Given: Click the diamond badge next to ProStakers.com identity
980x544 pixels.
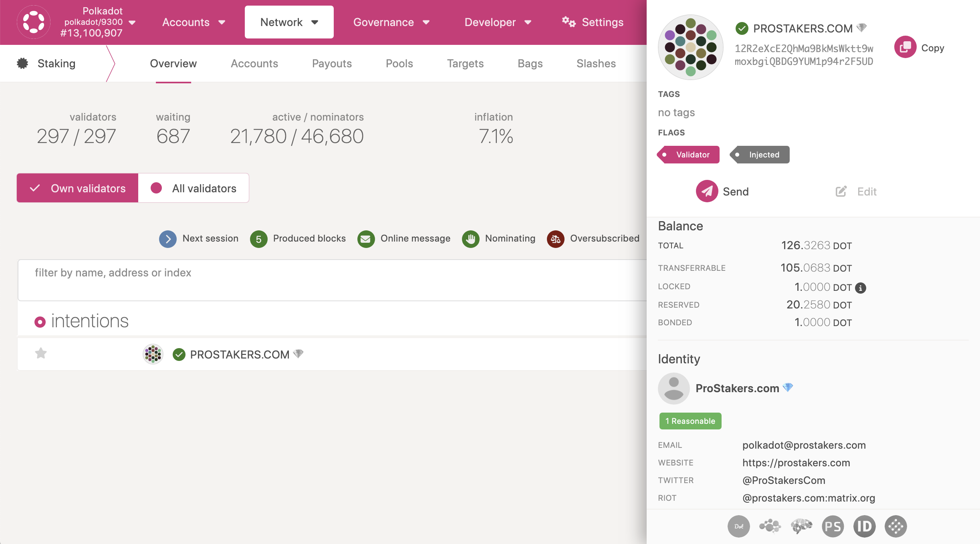Looking at the screenshot, I should click(788, 387).
